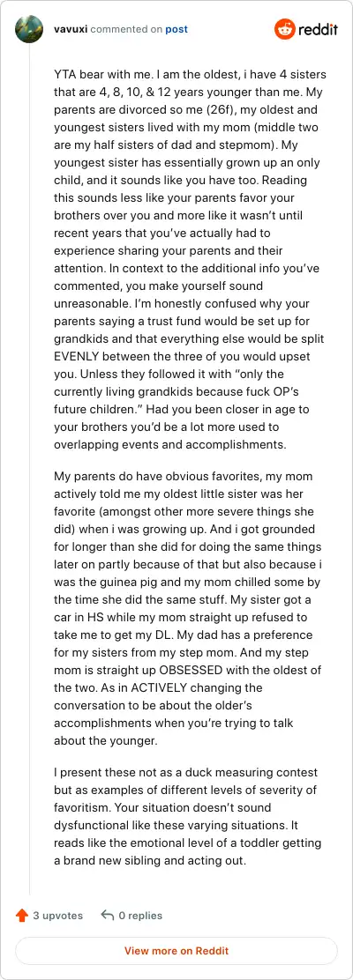The width and height of the screenshot is (353, 980).
Task: Click the orange Reddit Snoo logo icon
Action: [x=284, y=29]
